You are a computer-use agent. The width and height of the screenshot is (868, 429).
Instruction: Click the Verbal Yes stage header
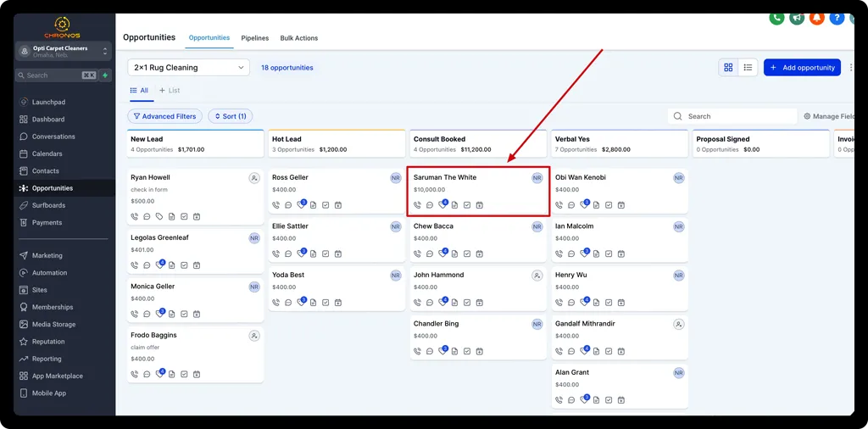pos(620,144)
